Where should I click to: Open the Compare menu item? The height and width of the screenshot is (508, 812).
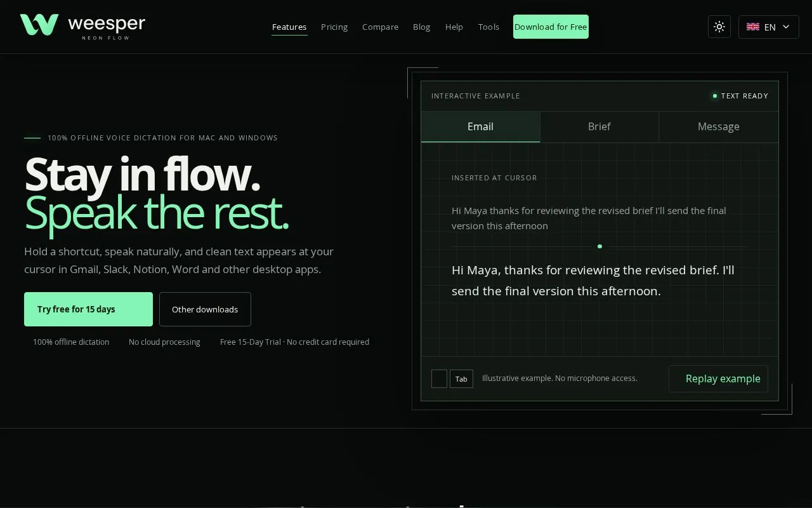380,27
